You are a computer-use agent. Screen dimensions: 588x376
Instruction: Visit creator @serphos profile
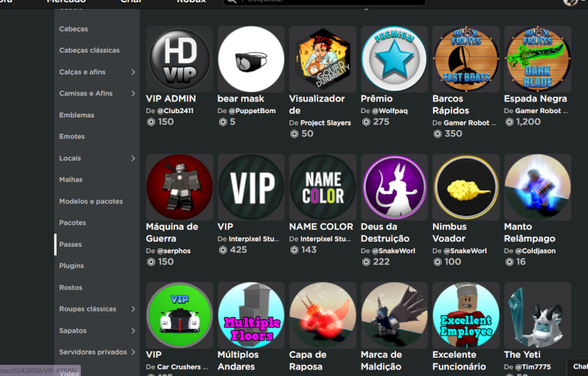pyautogui.click(x=173, y=251)
